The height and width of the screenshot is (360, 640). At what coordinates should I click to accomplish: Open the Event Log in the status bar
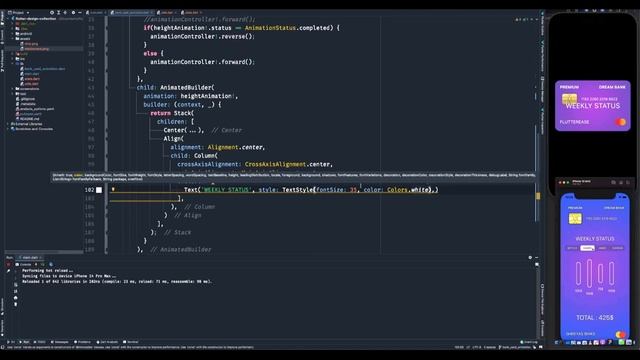click(529, 342)
